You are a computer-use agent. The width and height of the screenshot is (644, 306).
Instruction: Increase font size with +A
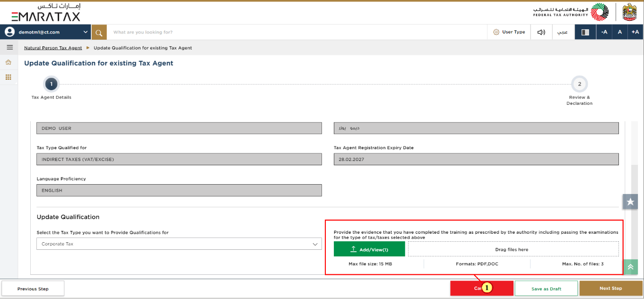pyautogui.click(x=635, y=32)
